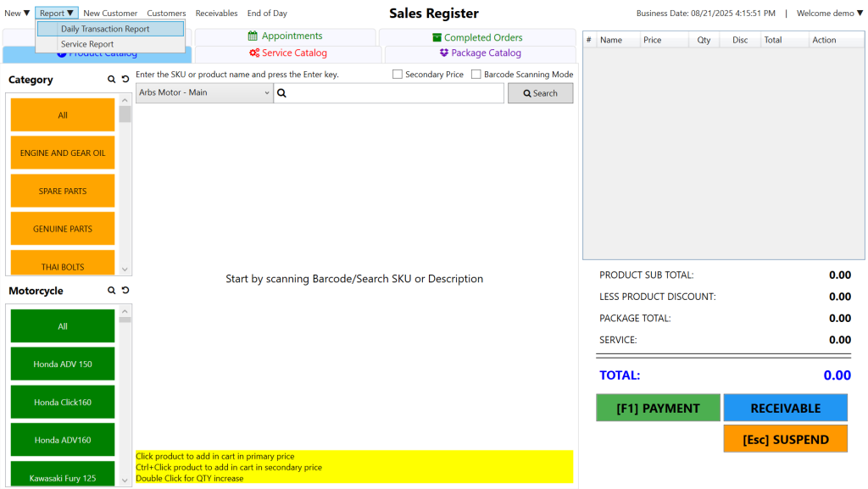Image resolution: width=868 pixels, height=489 pixels.
Task: Click the Name column header in cart
Action: point(618,40)
